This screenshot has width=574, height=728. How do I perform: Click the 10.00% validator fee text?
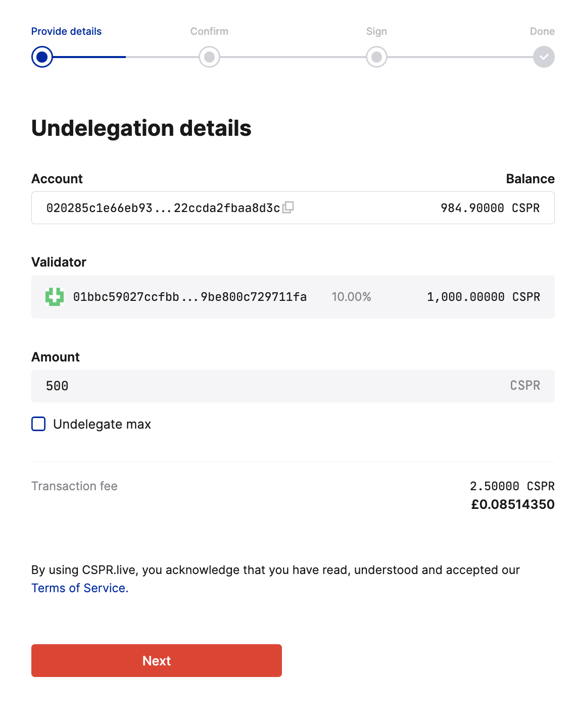tap(351, 297)
